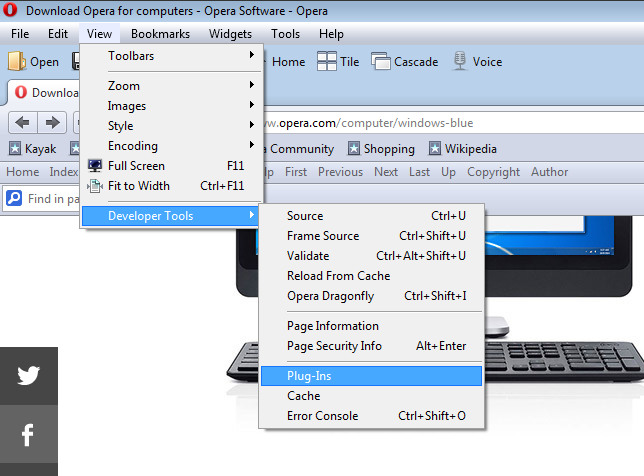The height and width of the screenshot is (476, 644).
Task: Share via the Facebook icon
Action: [28, 435]
